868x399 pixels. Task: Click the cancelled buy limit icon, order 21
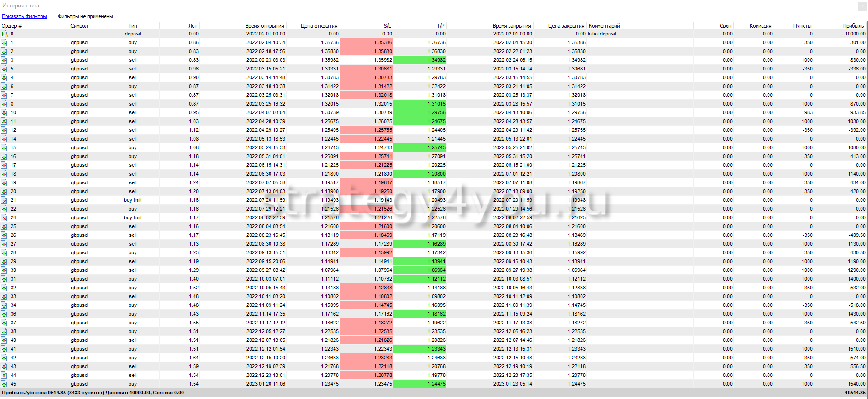pos(4,200)
